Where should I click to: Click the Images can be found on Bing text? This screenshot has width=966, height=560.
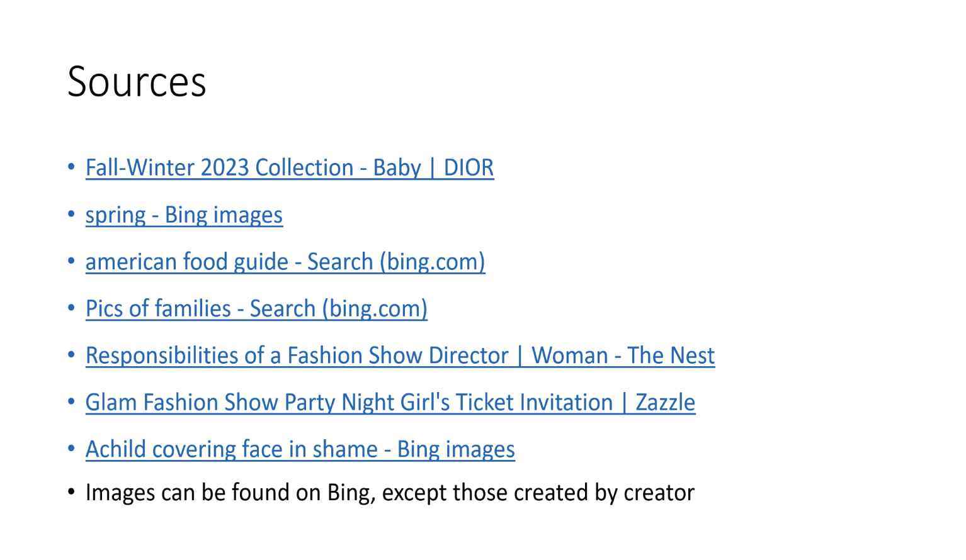[390, 493]
